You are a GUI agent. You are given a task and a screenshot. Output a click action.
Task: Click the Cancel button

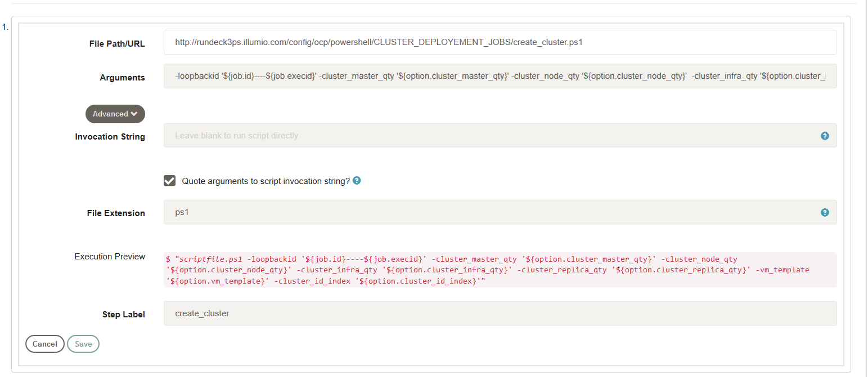coord(44,344)
